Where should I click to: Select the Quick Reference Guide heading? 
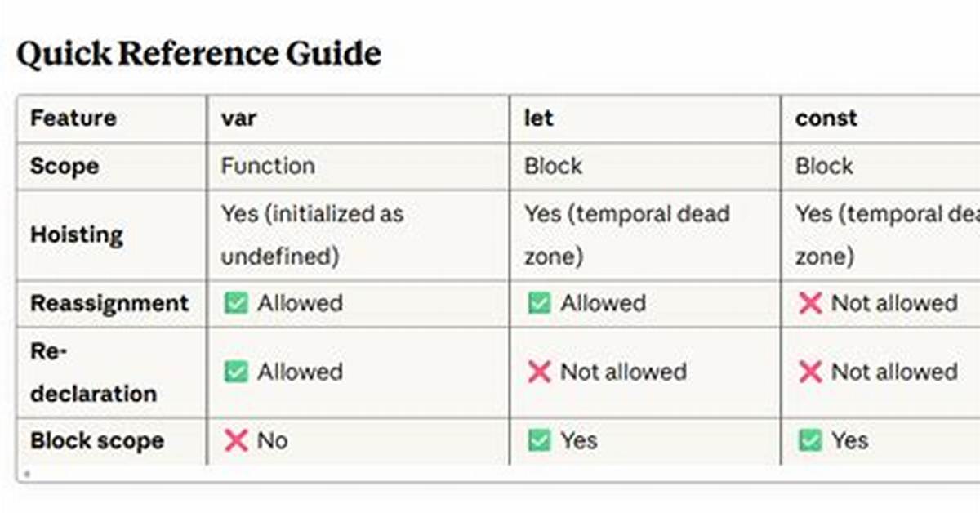coord(198,54)
